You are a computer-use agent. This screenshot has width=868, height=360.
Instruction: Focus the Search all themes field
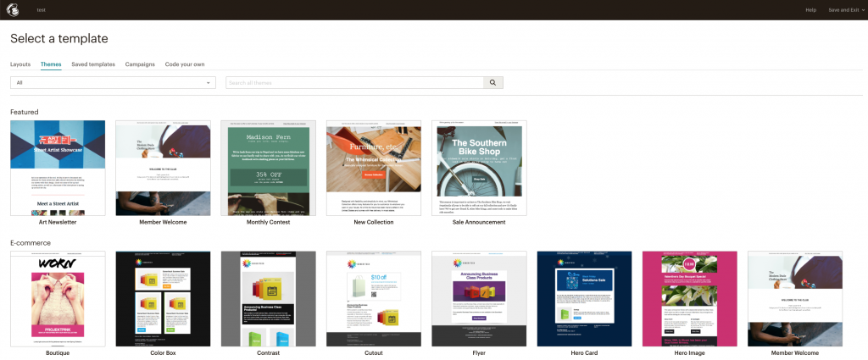click(353, 82)
